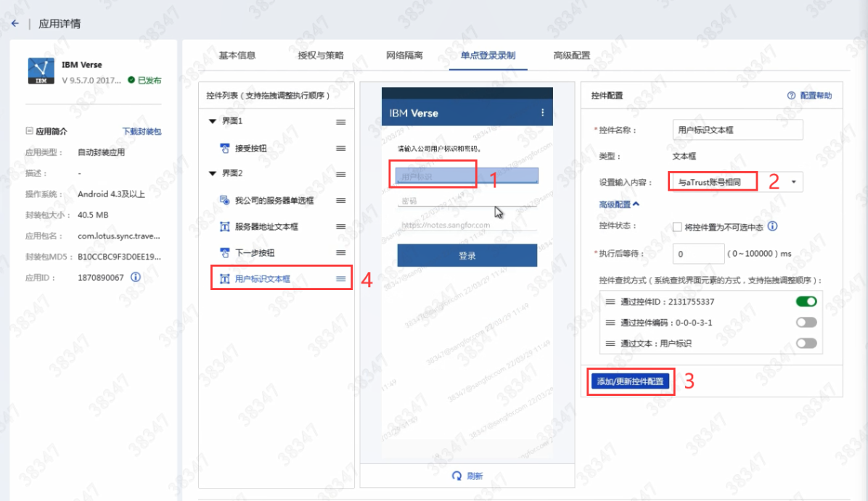Click drag handle on 我公司的服务器单选框 row
This screenshot has height=501, width=868.
pyautogui.click(x=341, y=201)
